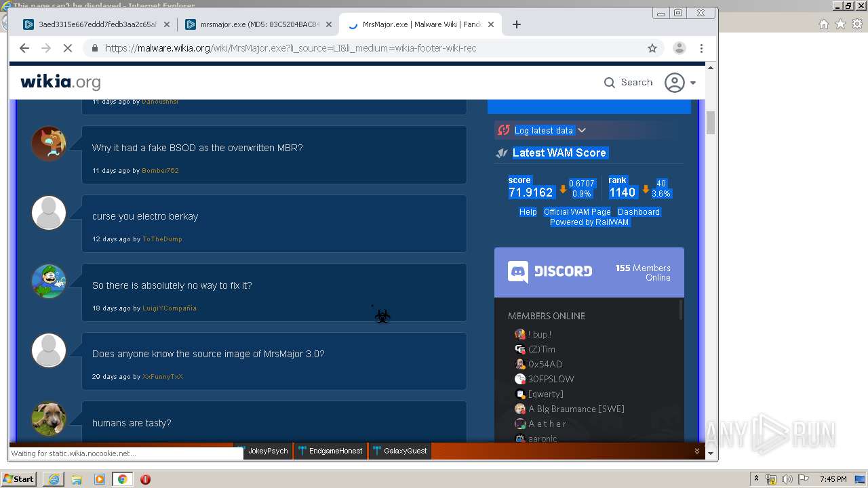Open commenter XxFunnyTxX profile link
This screenshot has height=488, width=868.
pyautogui.click(x=163, y=377)
